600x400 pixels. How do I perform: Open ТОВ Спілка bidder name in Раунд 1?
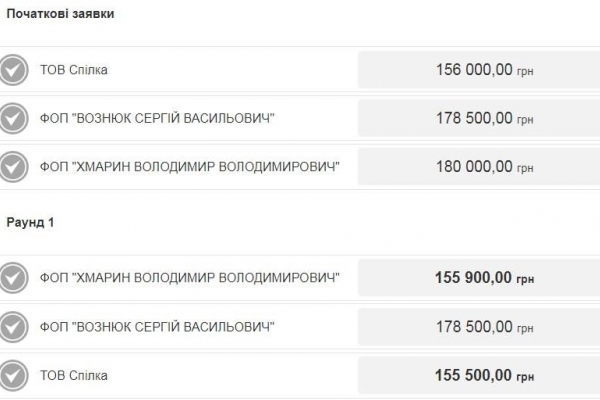click(74, 375)
